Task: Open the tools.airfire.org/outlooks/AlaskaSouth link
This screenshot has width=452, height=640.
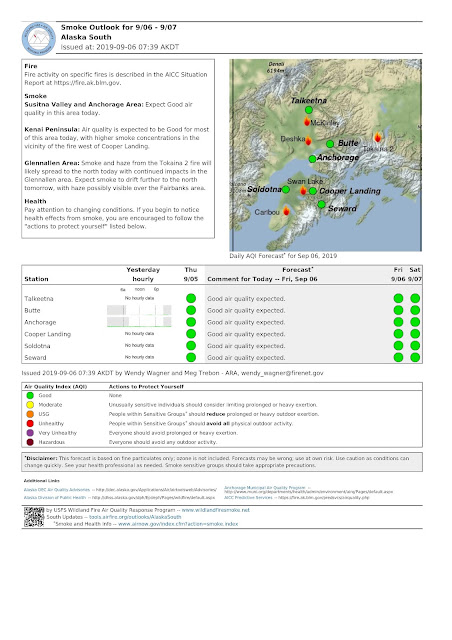Action: [135, 517]
